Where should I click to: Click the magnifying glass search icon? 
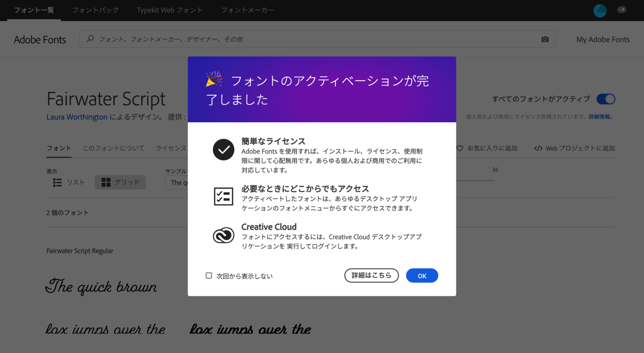tap(90, 39)
